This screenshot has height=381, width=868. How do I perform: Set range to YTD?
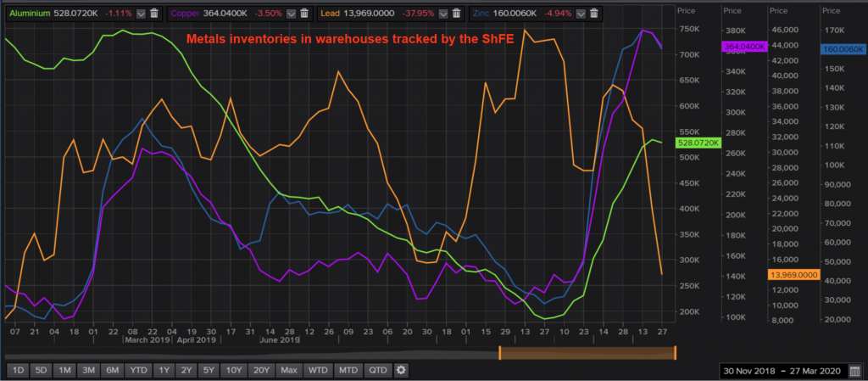click(x=137, y=370)
